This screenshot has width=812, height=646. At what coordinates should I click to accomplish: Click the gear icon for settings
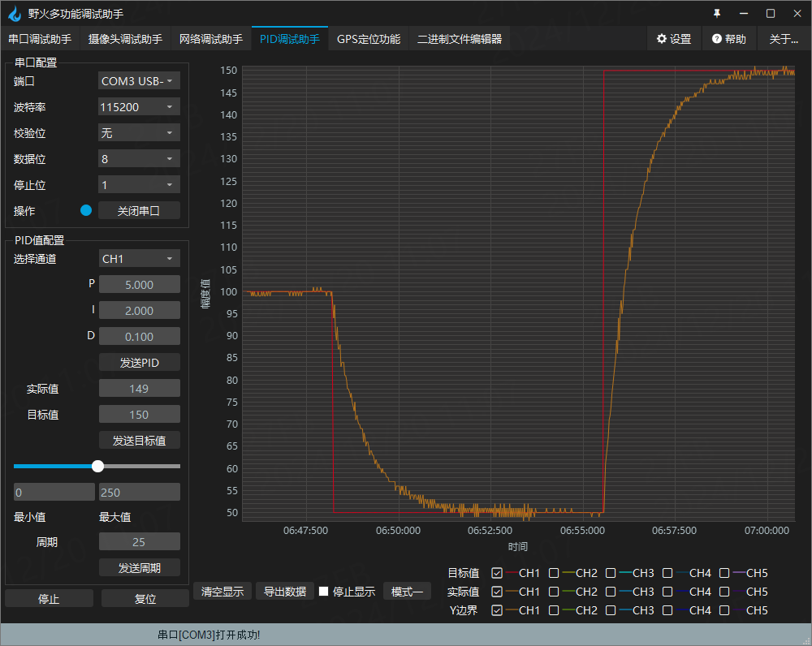(x=661, y=39)
